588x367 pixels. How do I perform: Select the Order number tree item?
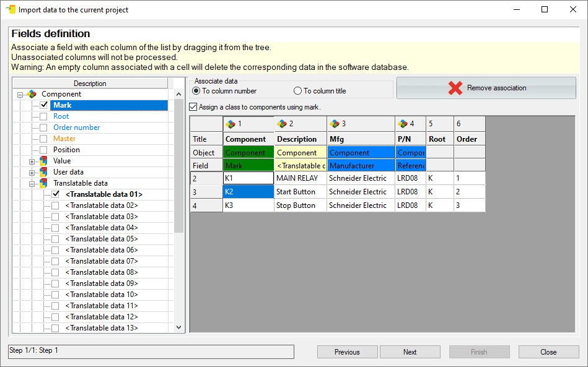tap(76, 127)
